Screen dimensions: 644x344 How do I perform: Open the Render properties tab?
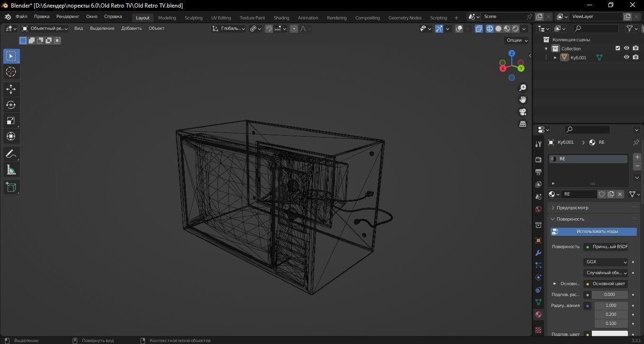pyautogui.click(x=538, y=159)
